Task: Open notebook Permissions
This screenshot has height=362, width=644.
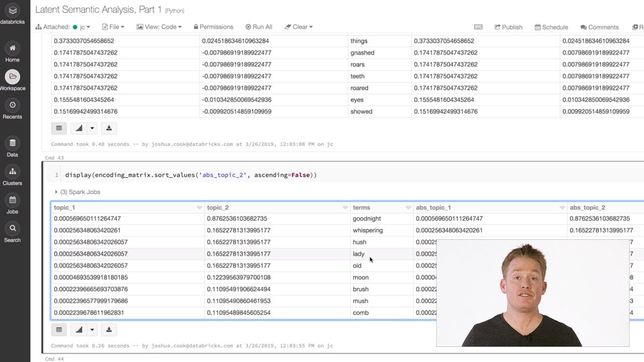Action: (x=212, y=27)
